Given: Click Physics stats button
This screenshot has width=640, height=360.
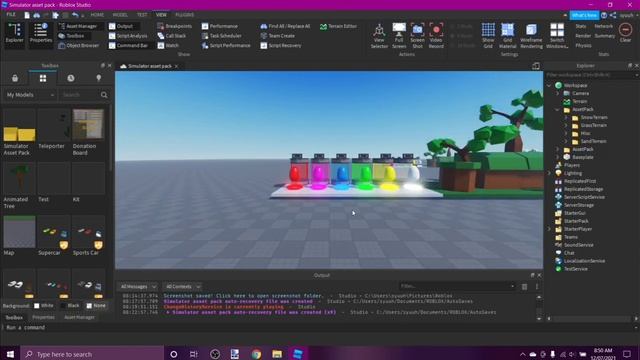Looking at the screenshot, I should 583,46.
